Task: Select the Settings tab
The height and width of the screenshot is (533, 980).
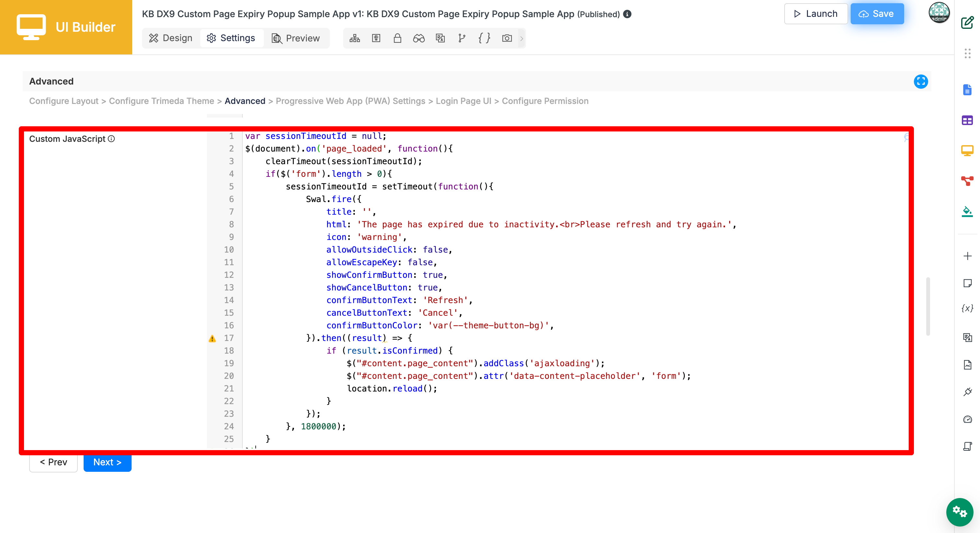Action: coord(231,39)
